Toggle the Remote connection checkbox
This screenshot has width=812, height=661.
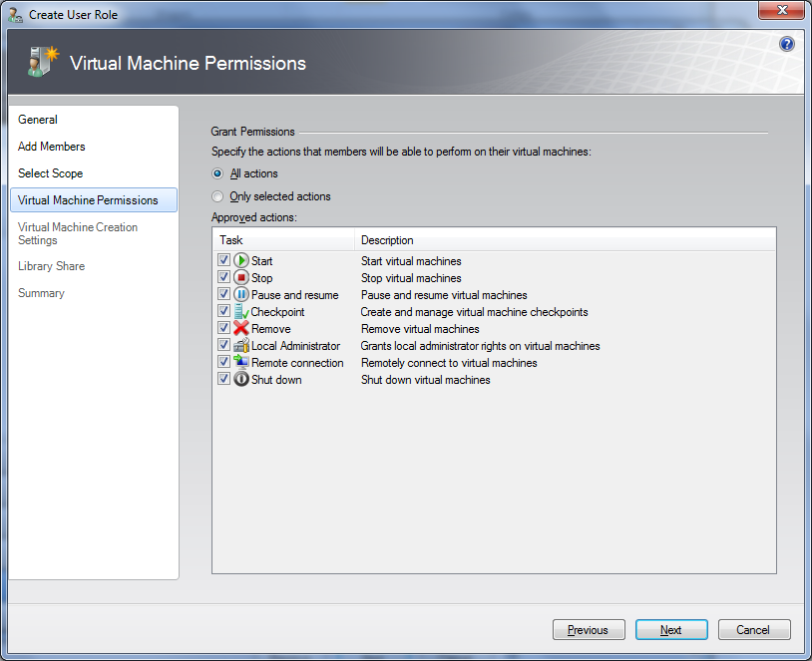[x=223, y=361]
